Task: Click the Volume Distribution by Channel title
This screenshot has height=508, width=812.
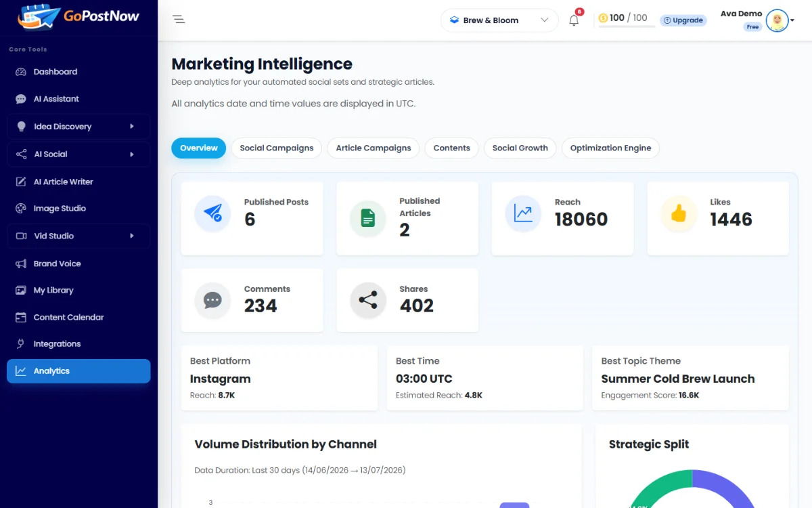Action: coord(286,444)
